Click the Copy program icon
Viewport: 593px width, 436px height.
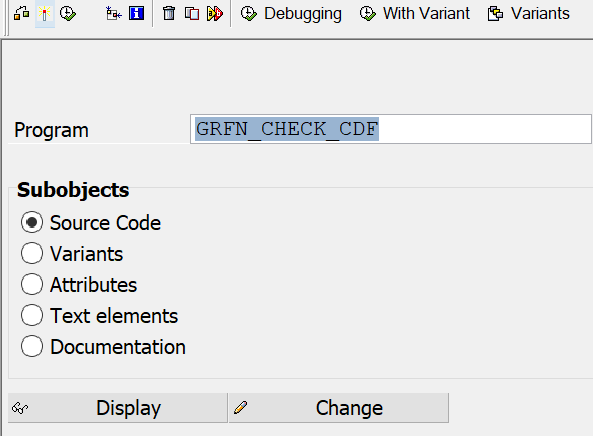click(x=192, y=14)
